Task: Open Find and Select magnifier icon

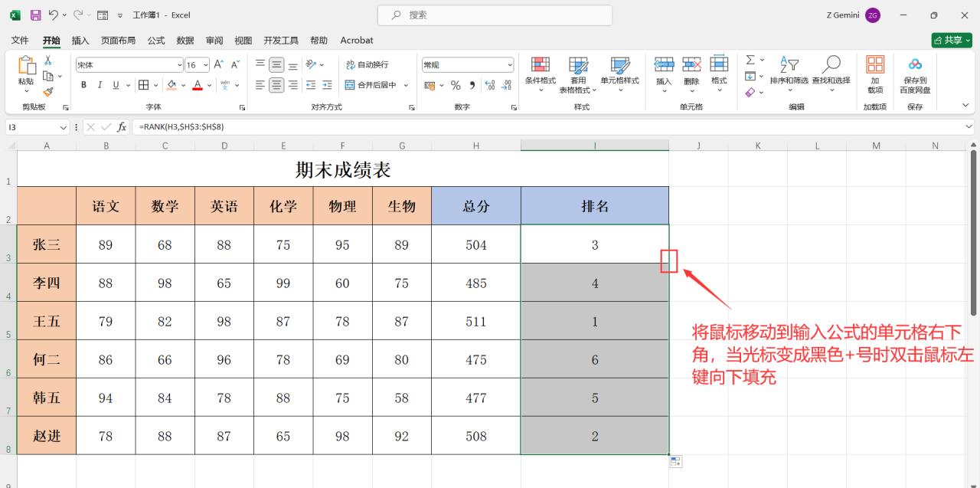Action: point(831,64)
